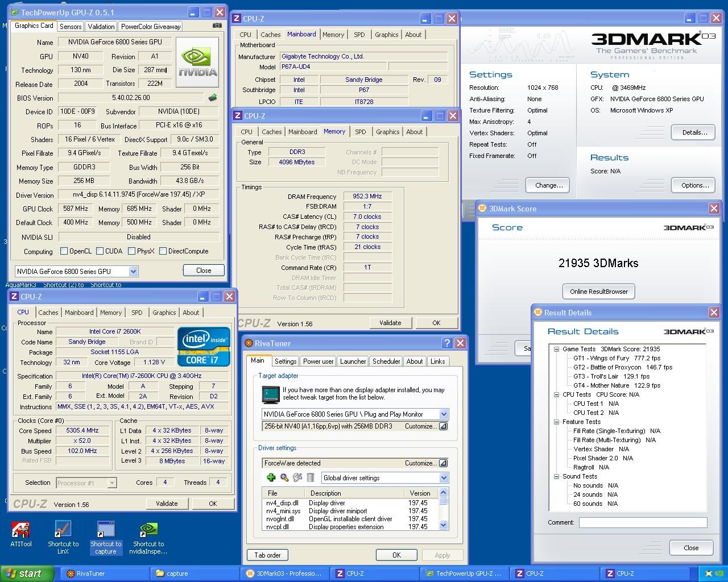Click the edit icon left of the trash can in RivaTuner
Image resolution: width=728 pixels, height=582 pixels.
coord(297,477)
